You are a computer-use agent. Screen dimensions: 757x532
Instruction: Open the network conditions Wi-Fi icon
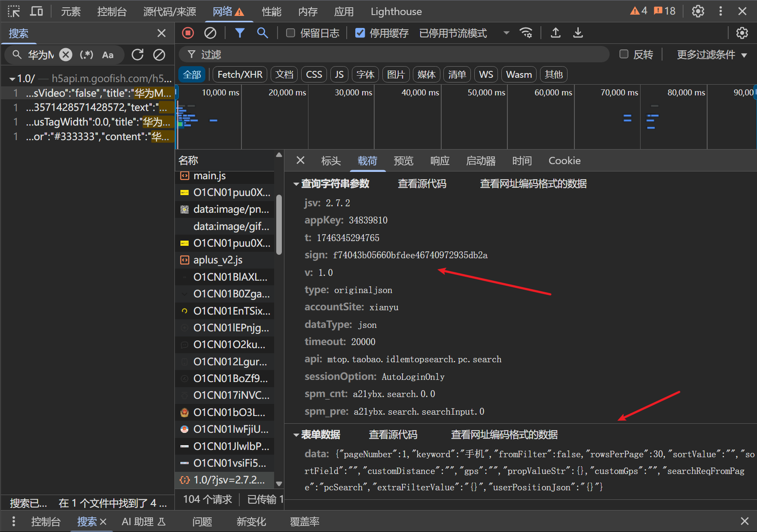(526, 33)
